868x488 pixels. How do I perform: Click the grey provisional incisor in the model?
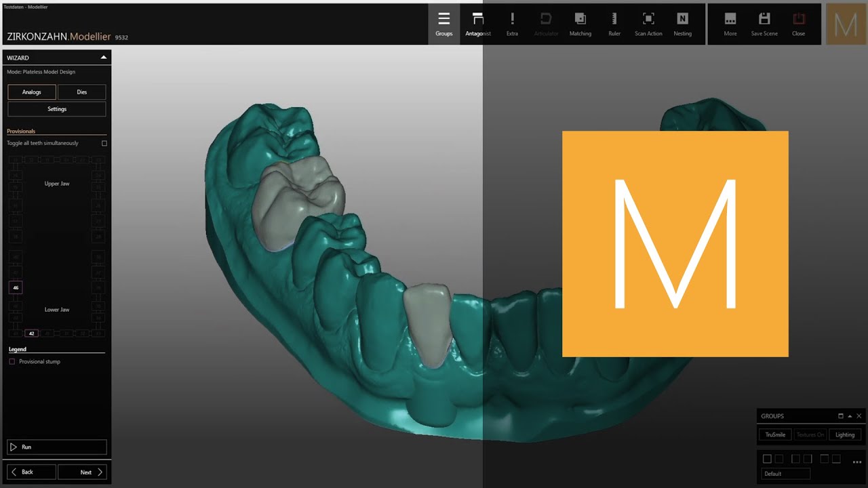(x=429, y=325)
